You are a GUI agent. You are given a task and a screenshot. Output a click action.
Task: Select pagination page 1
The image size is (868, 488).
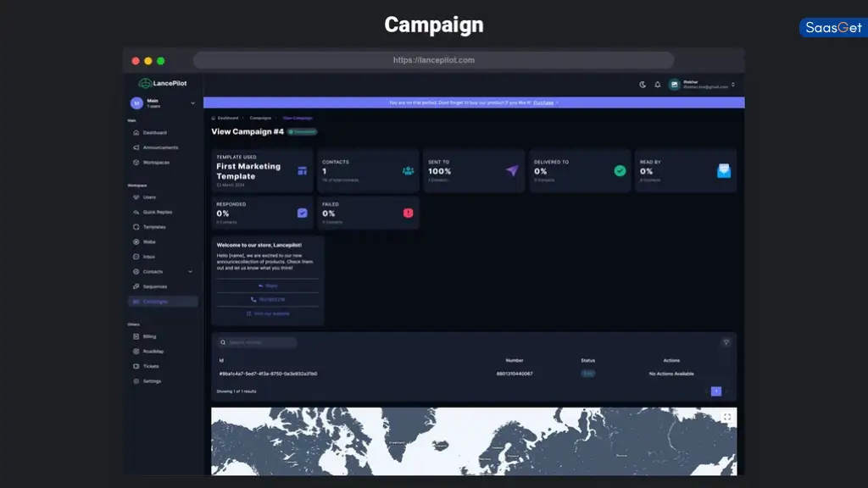[x=715, y=391]
